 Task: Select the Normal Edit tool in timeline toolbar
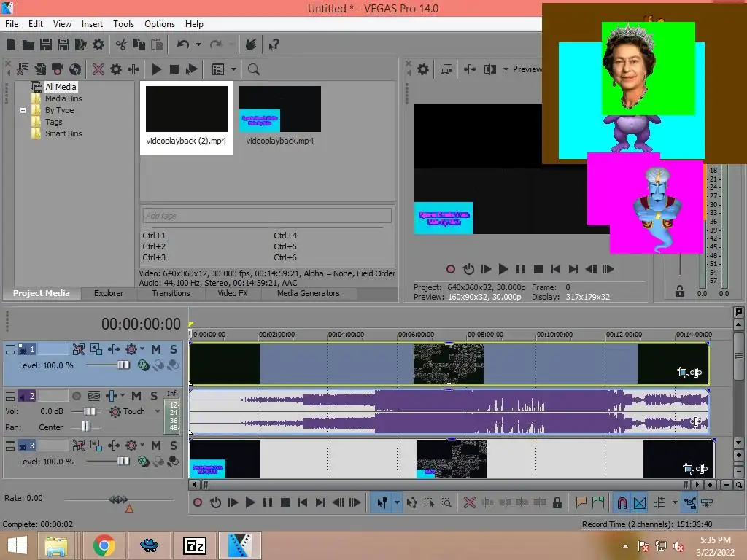coord(382,503)
